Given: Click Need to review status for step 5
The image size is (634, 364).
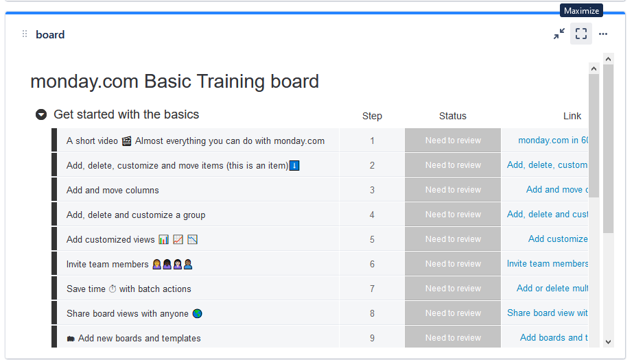Looking at the screenshot, I should [453, 239].
